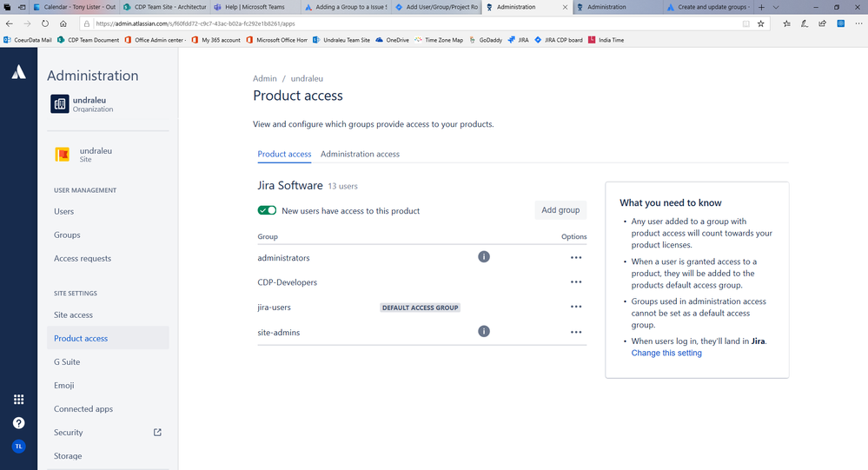Image resolution: width=868 pixels, height=470 pixels.
Task: Go to the browser home page icon
Action: 63,23
